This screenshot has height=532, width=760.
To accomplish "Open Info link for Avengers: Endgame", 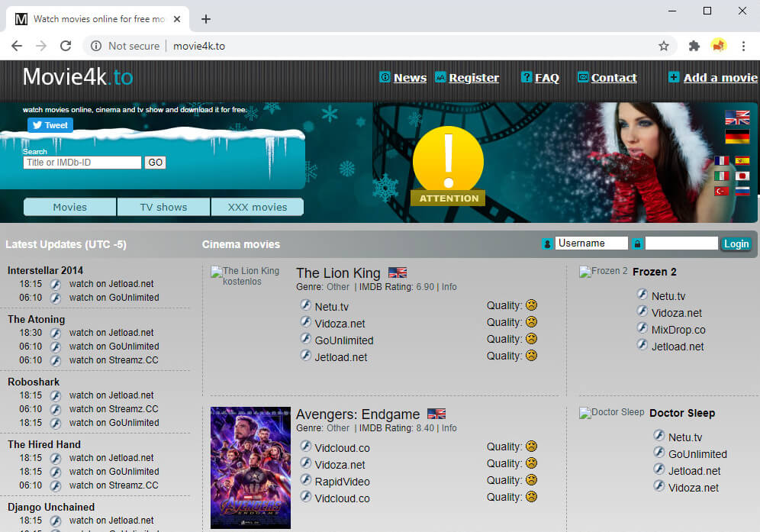I will click(449, 428).
